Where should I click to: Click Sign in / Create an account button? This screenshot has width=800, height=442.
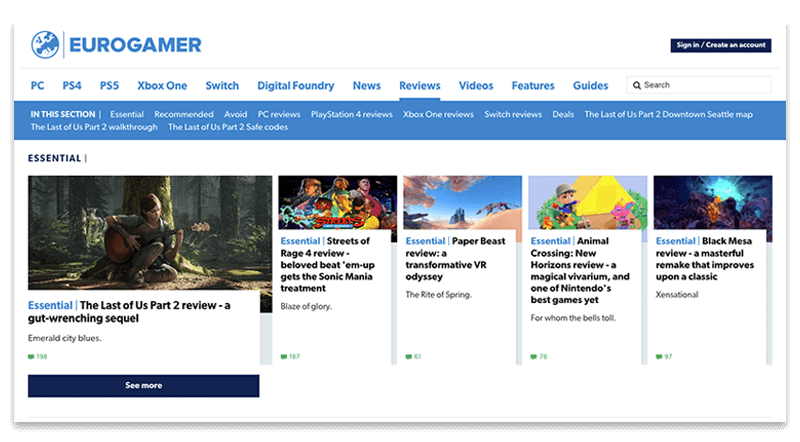coord(720,45)
